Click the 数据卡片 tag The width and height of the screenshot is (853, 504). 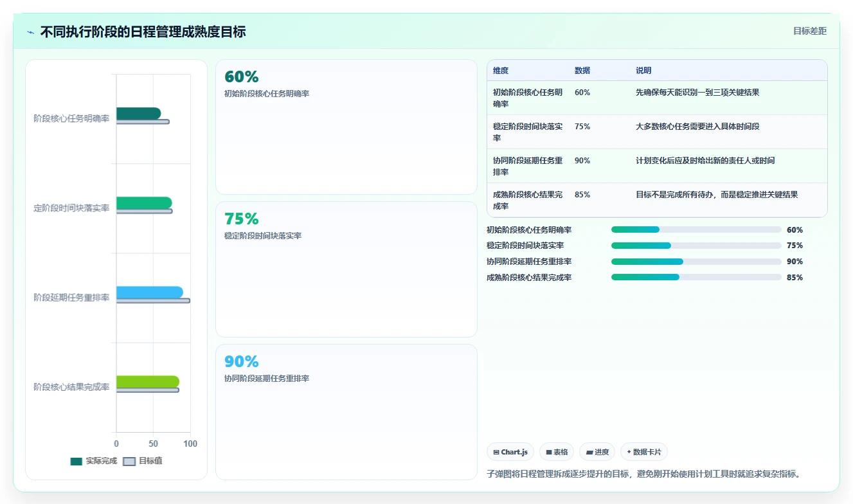click(644, 452)
